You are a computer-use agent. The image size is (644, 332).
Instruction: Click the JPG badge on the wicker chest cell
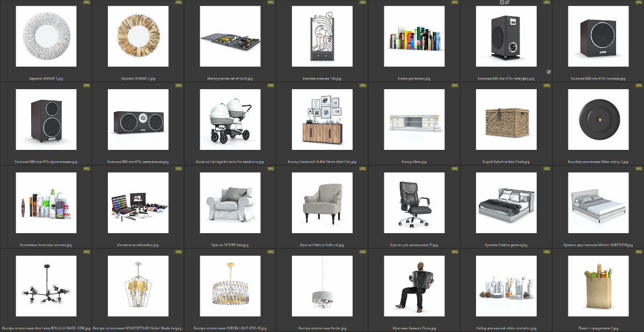[546, 85]
